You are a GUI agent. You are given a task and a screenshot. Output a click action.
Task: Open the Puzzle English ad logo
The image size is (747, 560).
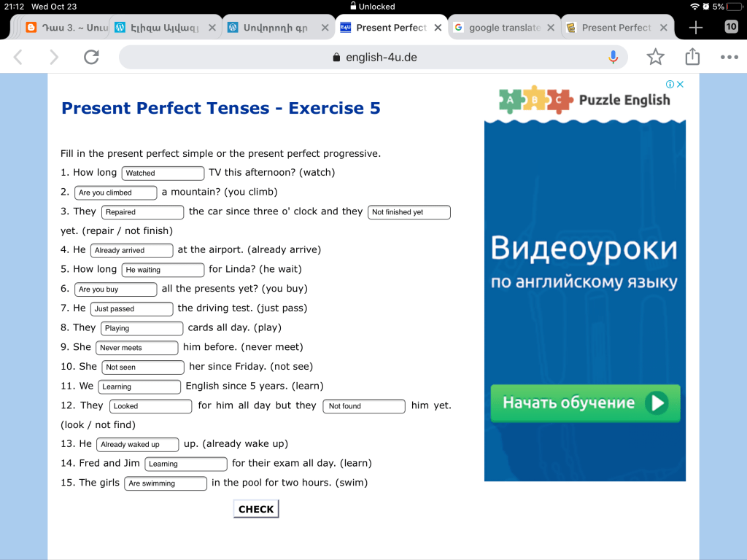pos(585,100)
